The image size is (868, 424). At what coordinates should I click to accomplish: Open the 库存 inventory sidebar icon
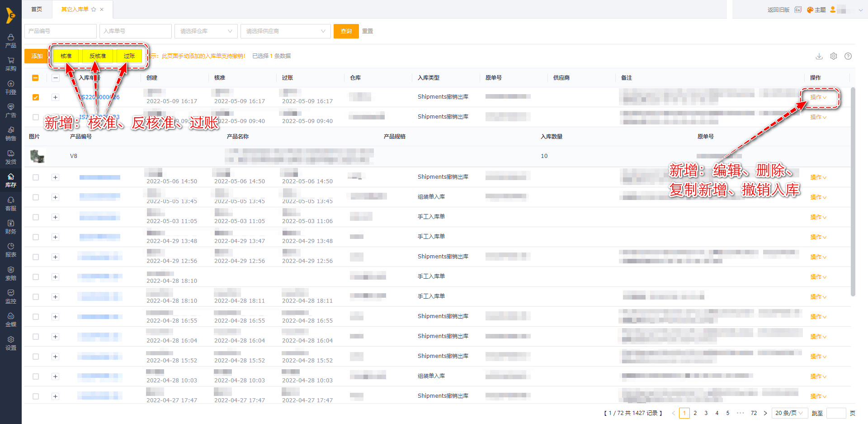[x=11, y=180]
